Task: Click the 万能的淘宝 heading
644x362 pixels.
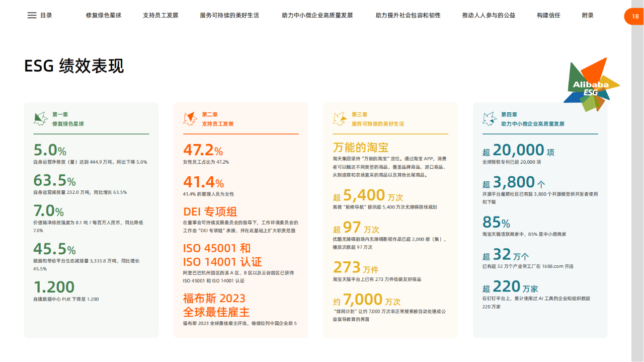Action: pyautogui.click(x=361, y=147)
